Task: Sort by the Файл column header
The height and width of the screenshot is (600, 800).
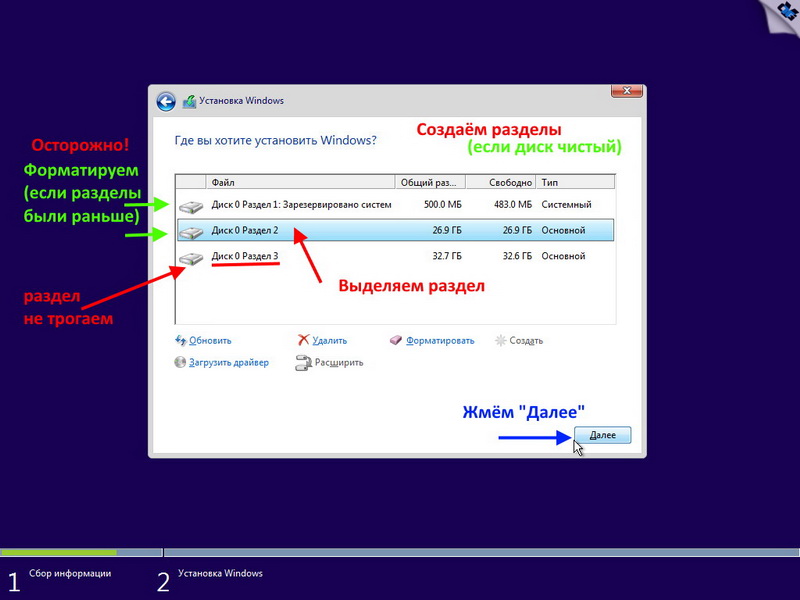Action: (x=301, y=182)
